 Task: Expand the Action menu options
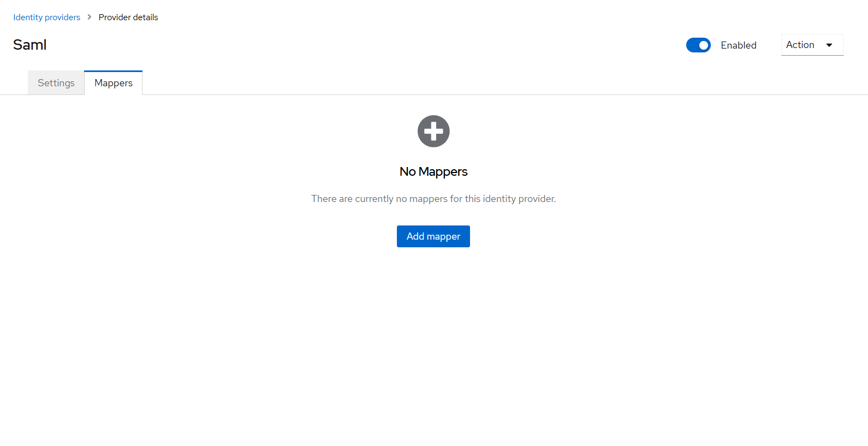click(812, 45)
